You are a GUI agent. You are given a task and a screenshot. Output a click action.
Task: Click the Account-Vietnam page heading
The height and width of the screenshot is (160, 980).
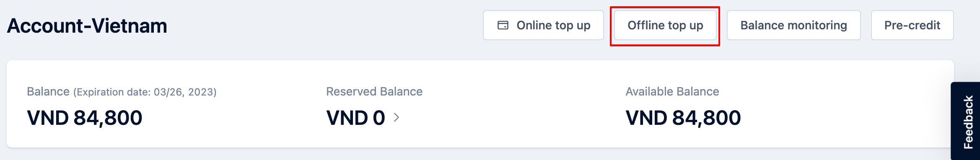click(x=87, y=26)
